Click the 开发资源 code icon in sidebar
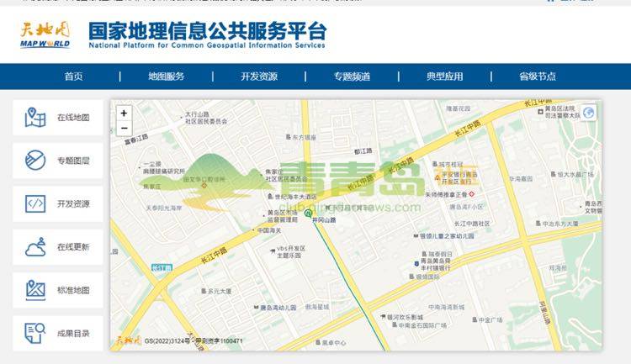Viewport: 631px width, 364px height. click(35, 204)
